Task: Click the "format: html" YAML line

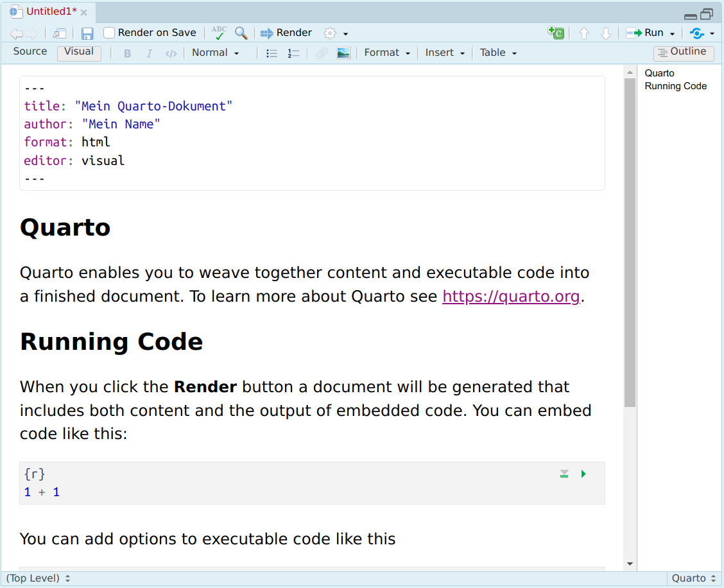Action: point(67,142)
